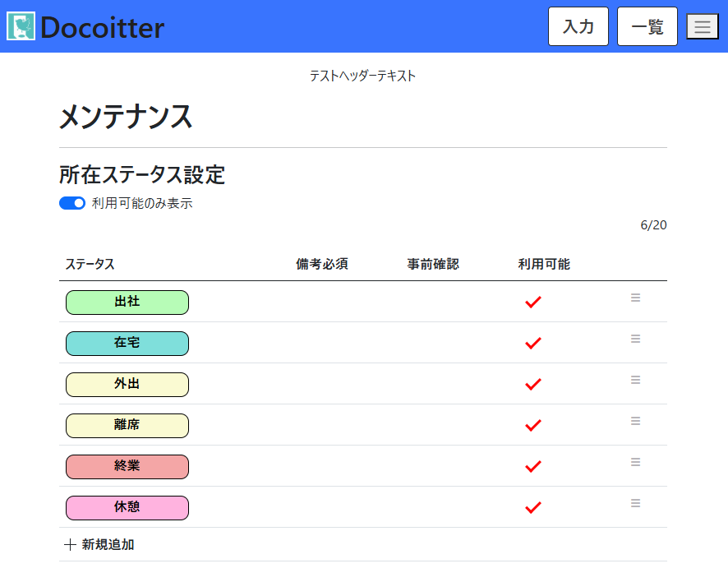
Task: Disable the 利用可能のみ表示 toggle switch
Action: point(72,203)
